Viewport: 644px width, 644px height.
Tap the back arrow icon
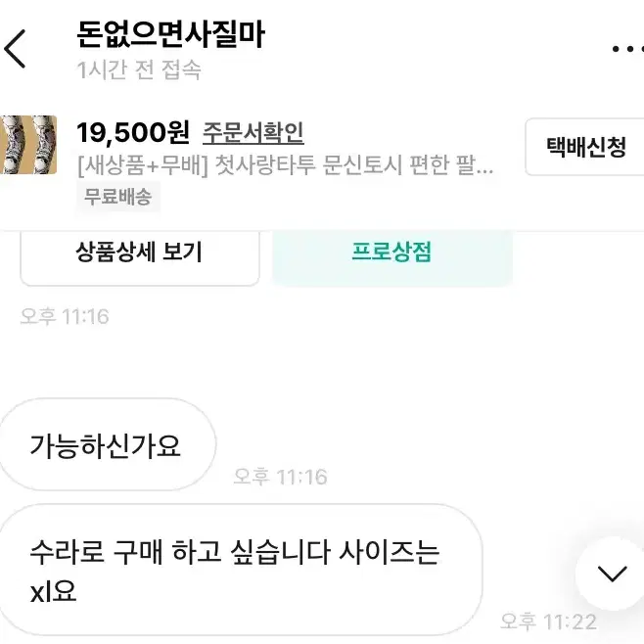point(15,49)
